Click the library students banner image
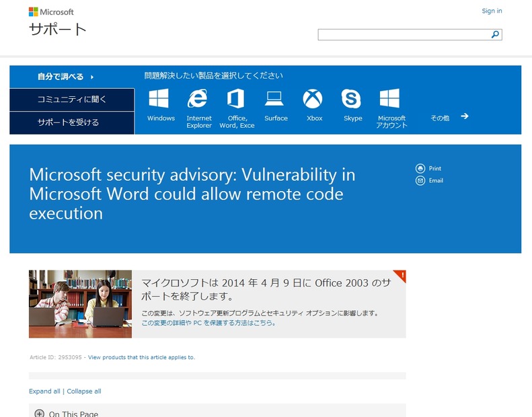The image size is (532, 417). pyautogui.click(x=81, y=304)
